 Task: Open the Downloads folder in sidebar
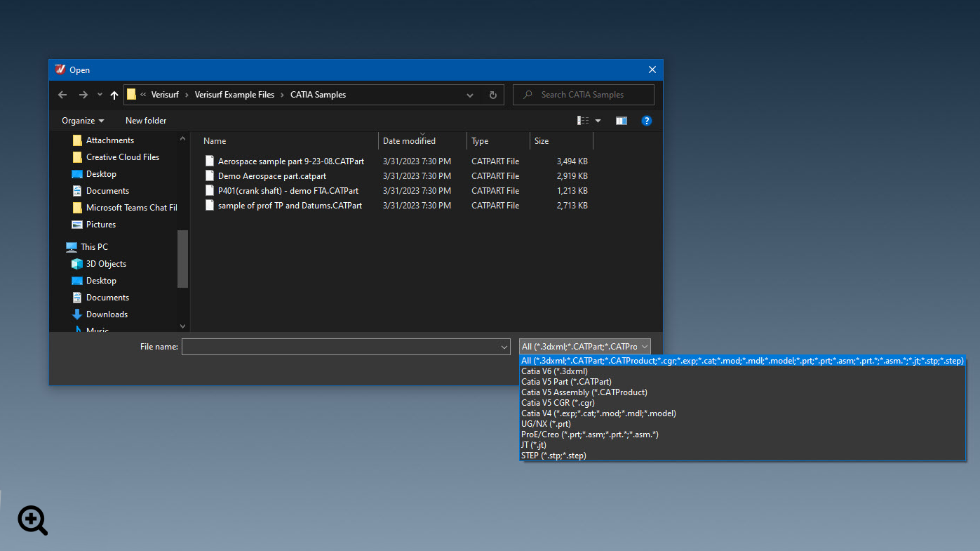[107, 314]
